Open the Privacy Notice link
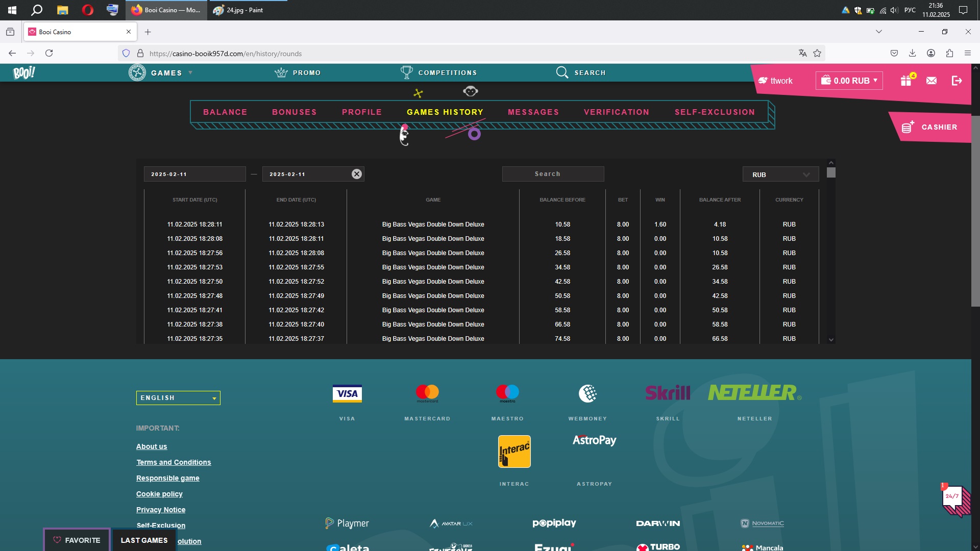Viewport: 980px width, 551px height. [161, 510]
